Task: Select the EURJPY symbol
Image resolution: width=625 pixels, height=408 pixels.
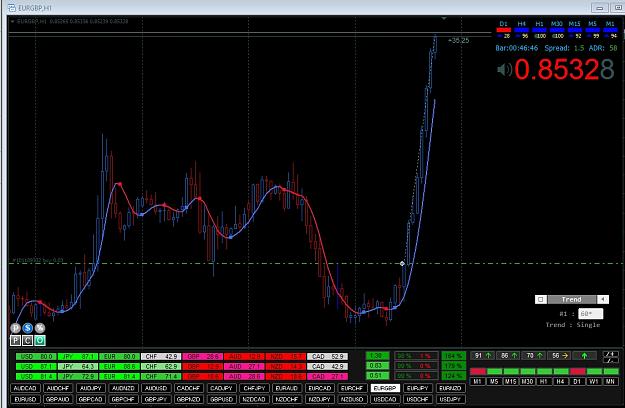Action: [417, 388]
